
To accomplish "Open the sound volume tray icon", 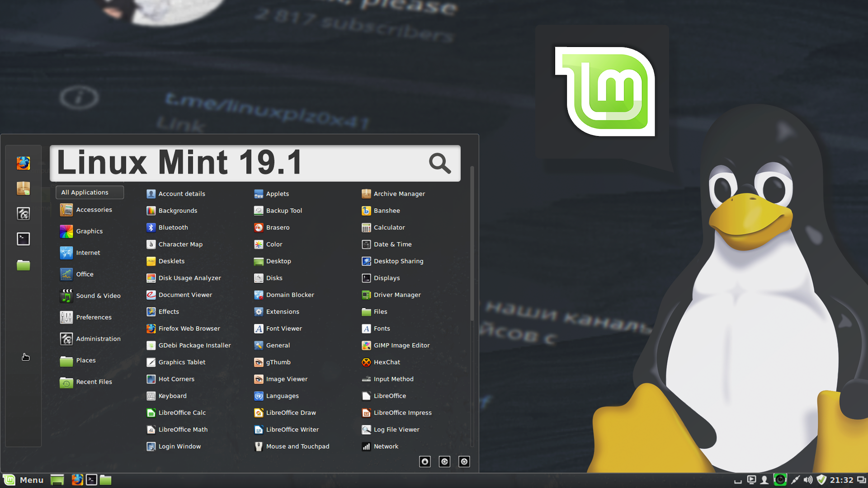I will [808, 480].
